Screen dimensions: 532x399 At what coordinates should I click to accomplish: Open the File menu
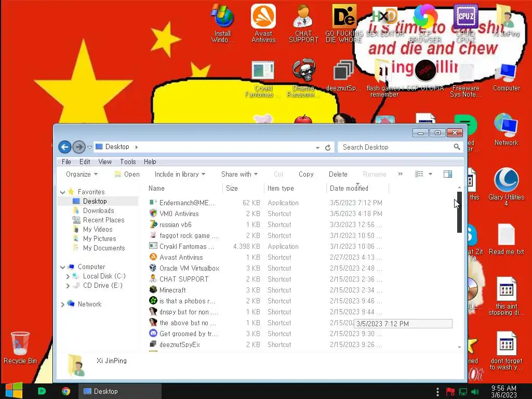click(66, 162)
